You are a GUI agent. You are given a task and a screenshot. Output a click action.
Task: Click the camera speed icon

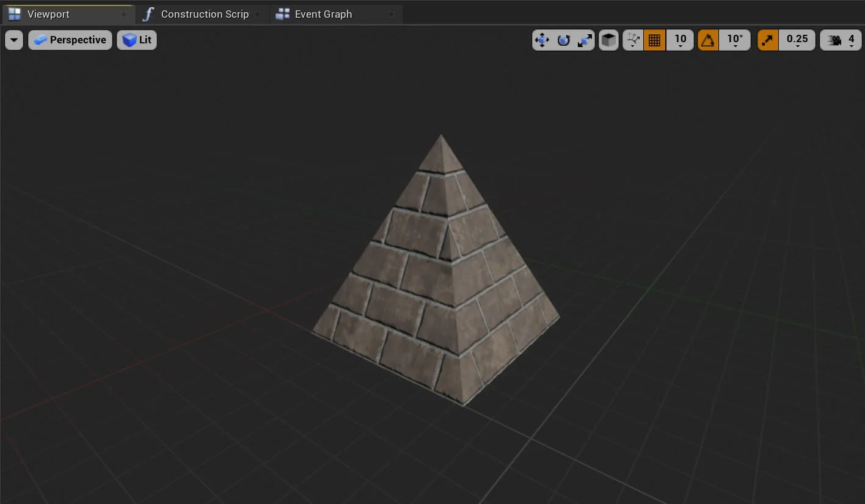(834, 40)
